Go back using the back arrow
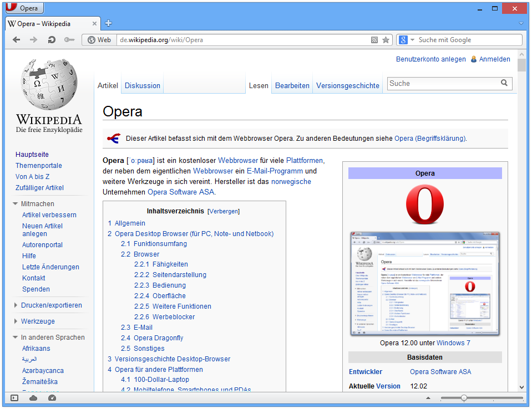 pos(17,40)
